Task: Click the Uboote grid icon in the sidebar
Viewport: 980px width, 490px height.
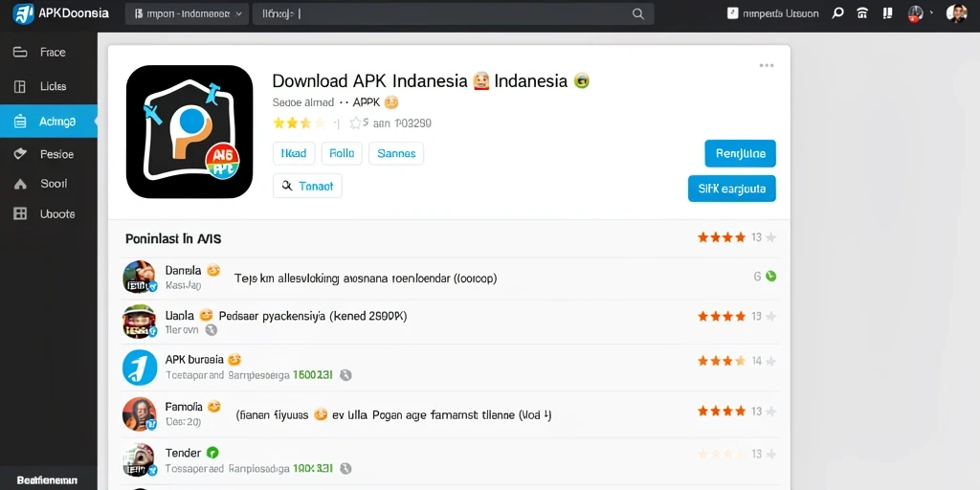Action: (x=20, y=213)
